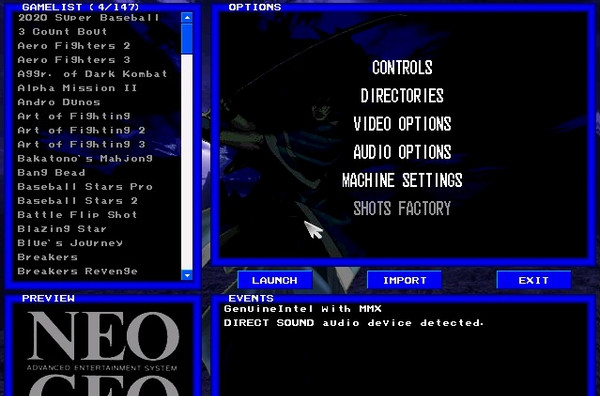Select Battle Flip Shot
This screenshot has width=600, height=411.
78,215
